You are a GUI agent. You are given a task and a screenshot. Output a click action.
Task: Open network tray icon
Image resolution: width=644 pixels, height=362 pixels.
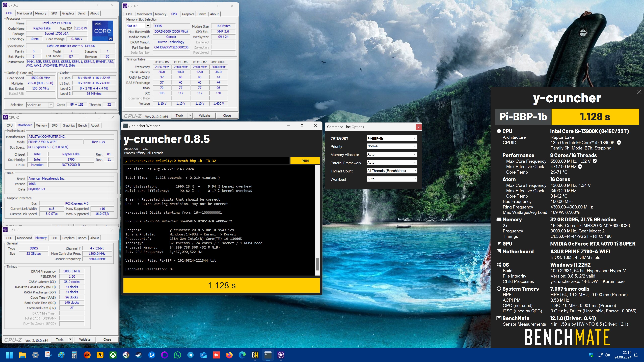(600, 355)
